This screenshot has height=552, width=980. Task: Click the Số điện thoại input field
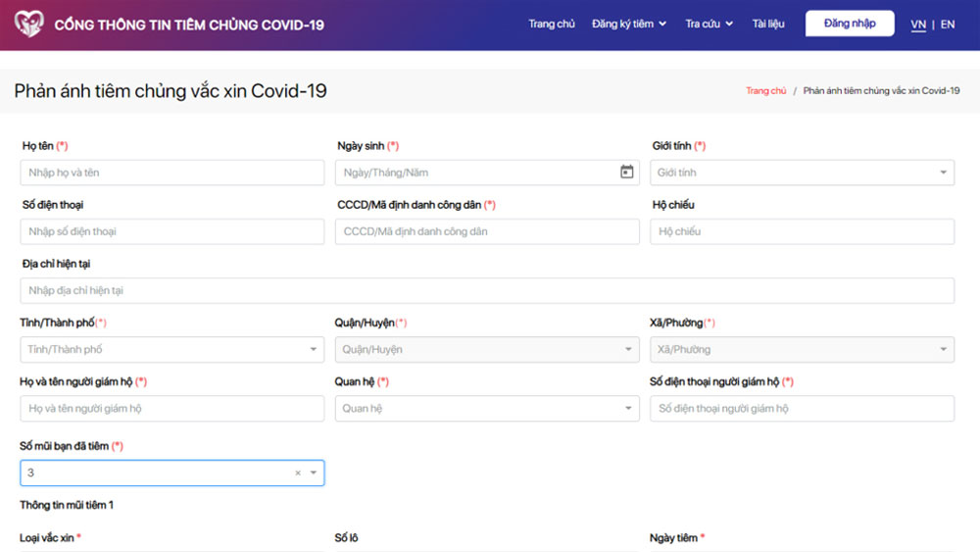point(171,231)
